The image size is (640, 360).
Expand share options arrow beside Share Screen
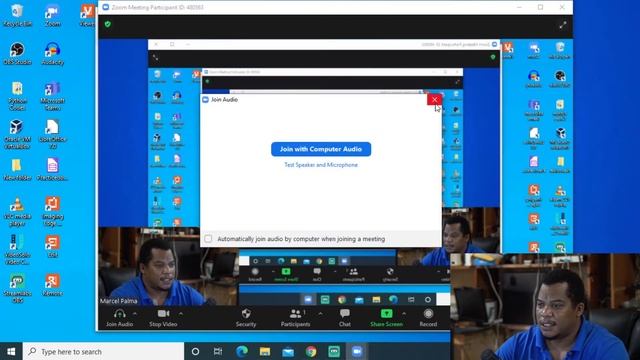[404, 314]
